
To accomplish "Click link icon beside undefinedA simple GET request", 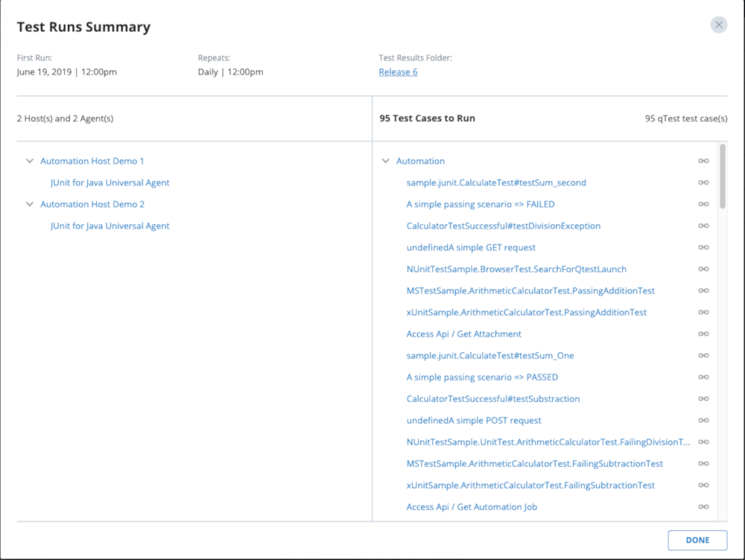I will [703, 247].
